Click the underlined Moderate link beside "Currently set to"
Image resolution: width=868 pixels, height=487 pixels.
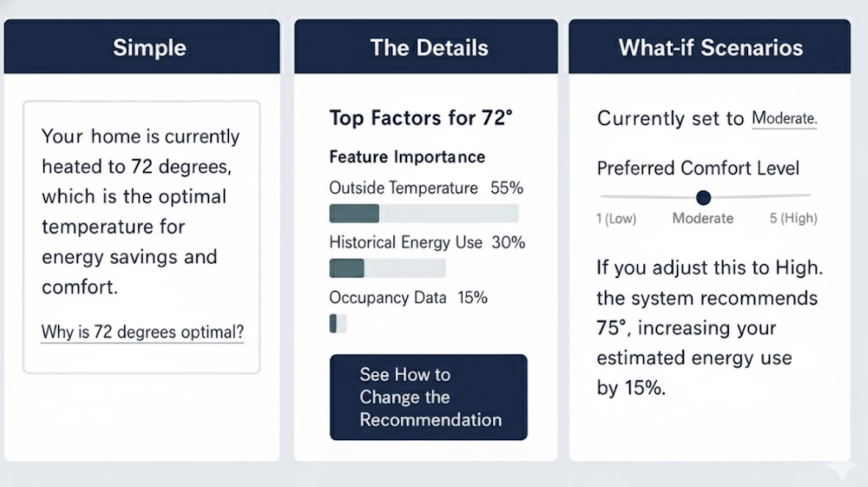pos(784,119)
